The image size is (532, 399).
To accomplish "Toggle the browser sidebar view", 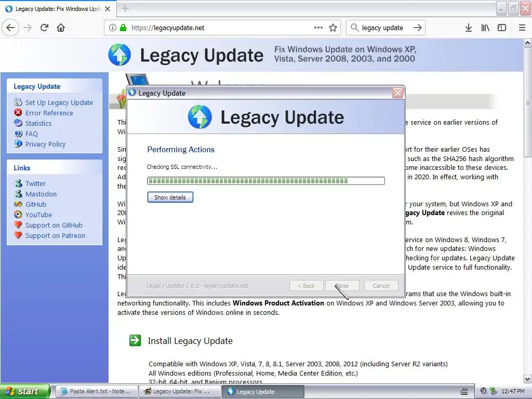I will 502,28.
